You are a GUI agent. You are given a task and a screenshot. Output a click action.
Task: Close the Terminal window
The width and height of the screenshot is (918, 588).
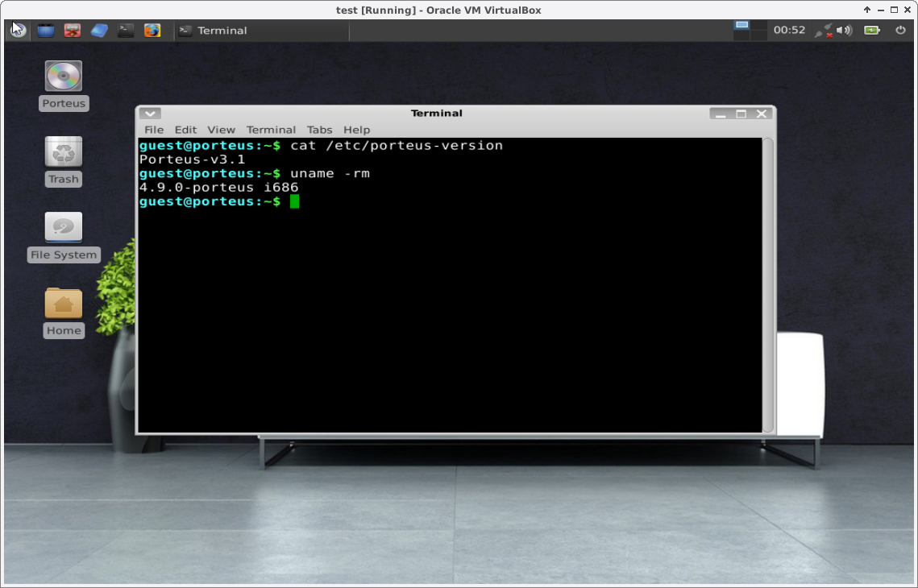[762, 114]
